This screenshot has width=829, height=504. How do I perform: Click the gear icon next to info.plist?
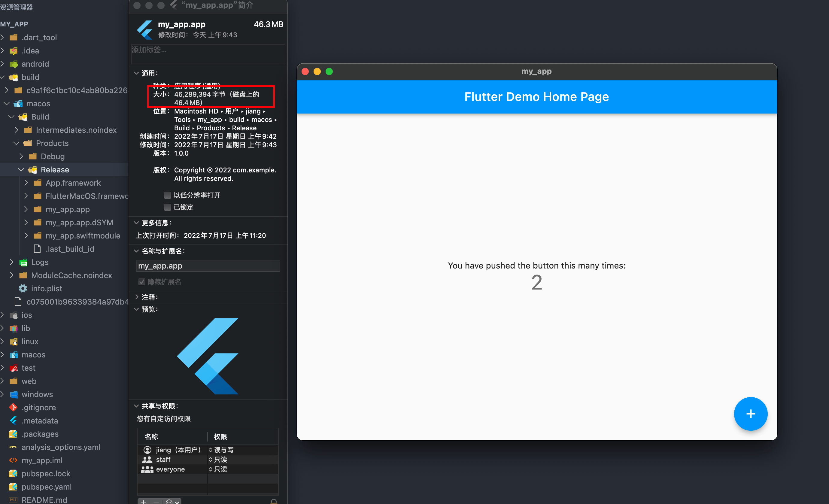22,288
